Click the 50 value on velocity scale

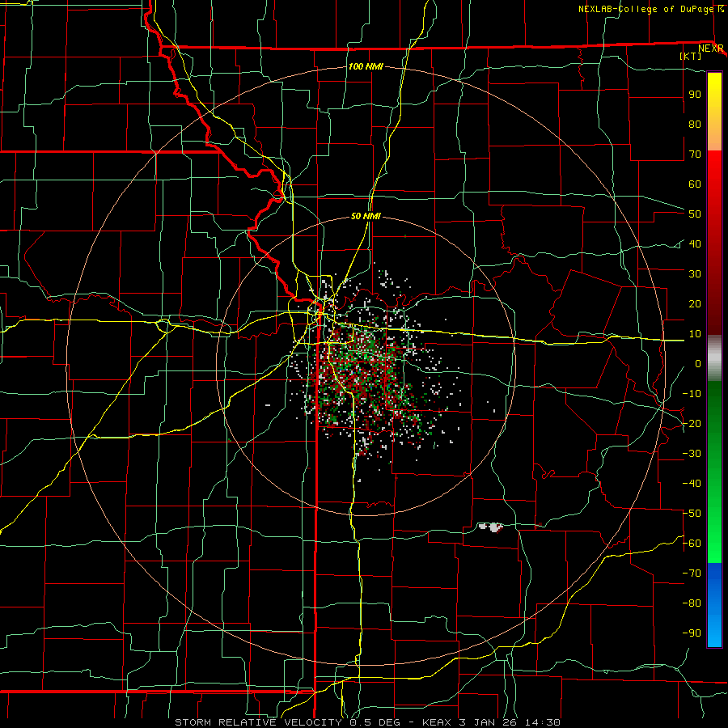click(x=695, y=214)
